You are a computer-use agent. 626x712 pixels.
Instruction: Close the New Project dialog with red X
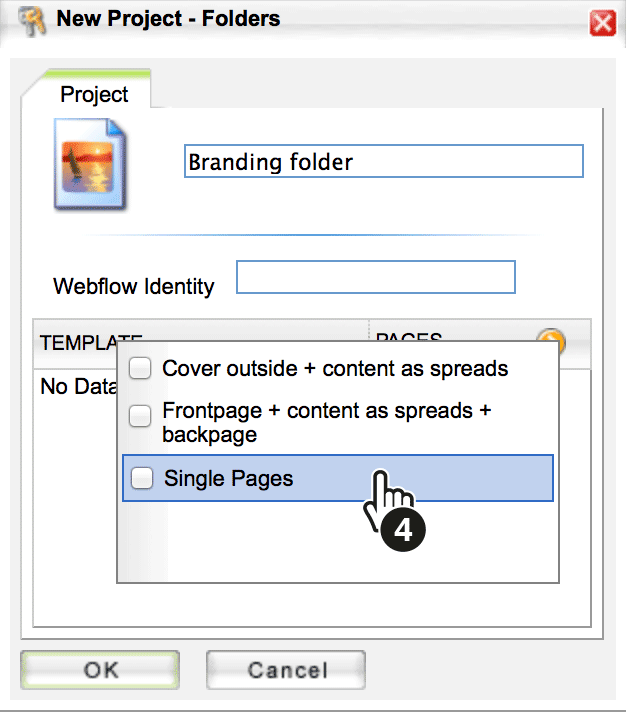pos(602,23)
